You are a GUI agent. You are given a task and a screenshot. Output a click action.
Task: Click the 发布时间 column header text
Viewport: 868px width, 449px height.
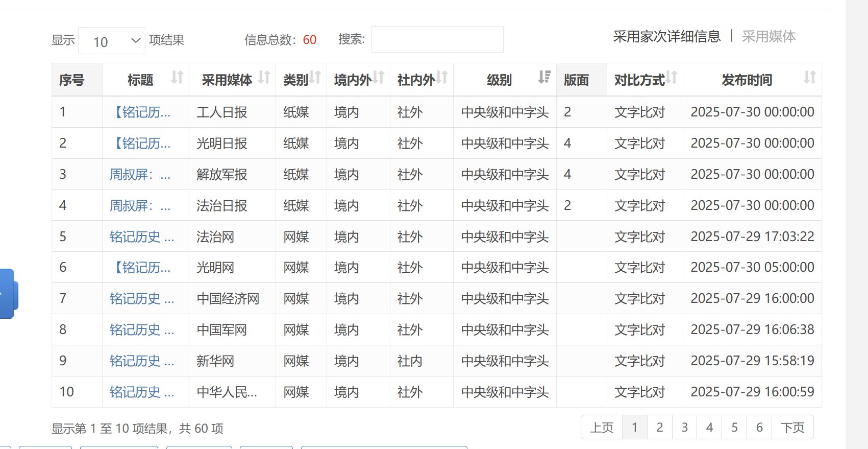[x=747, y=80]
